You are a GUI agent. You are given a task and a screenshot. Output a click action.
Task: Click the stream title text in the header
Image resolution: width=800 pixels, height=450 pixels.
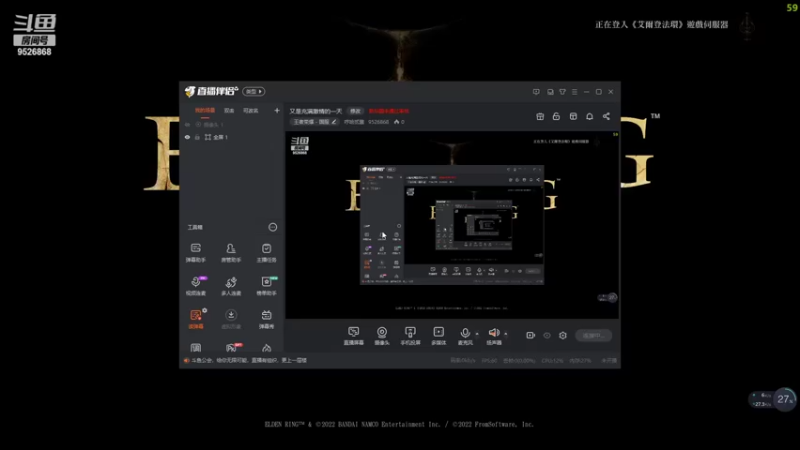coord(316,111)
